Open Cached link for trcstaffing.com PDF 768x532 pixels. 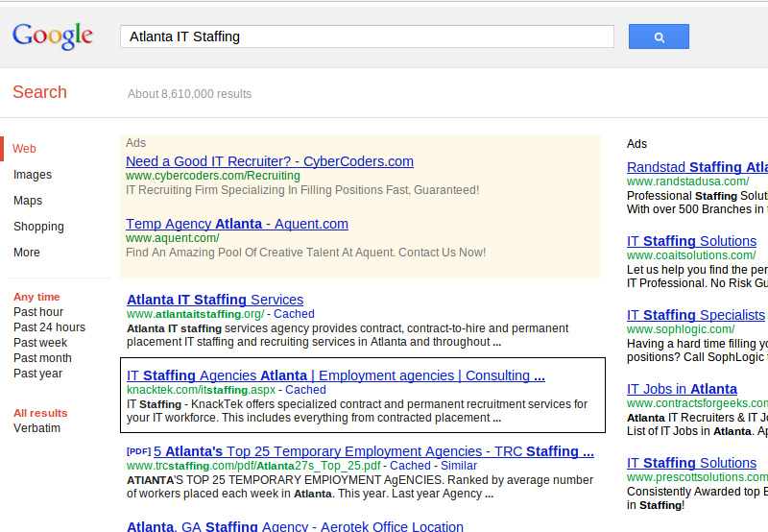tap(411, 466)
